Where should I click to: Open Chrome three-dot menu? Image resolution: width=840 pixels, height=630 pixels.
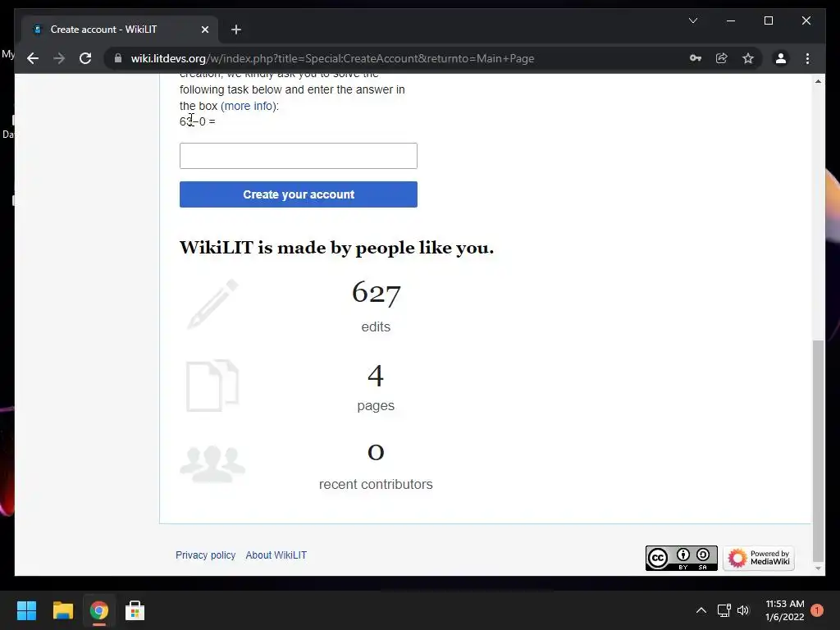point(807,58)
